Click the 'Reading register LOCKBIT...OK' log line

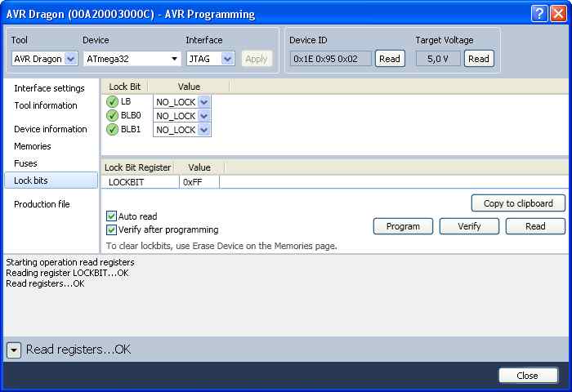tap(67, 273)
